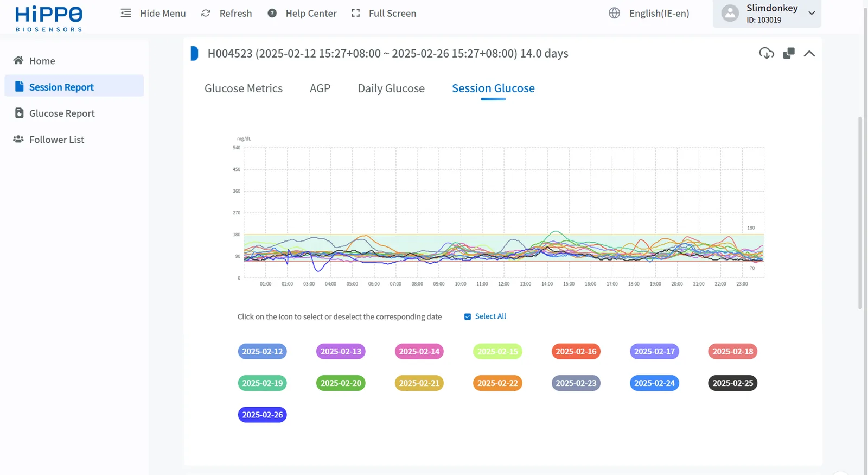Switch to the Glucose Metrics tab
This screenshot has width=868, height=475.
[244, 88]
